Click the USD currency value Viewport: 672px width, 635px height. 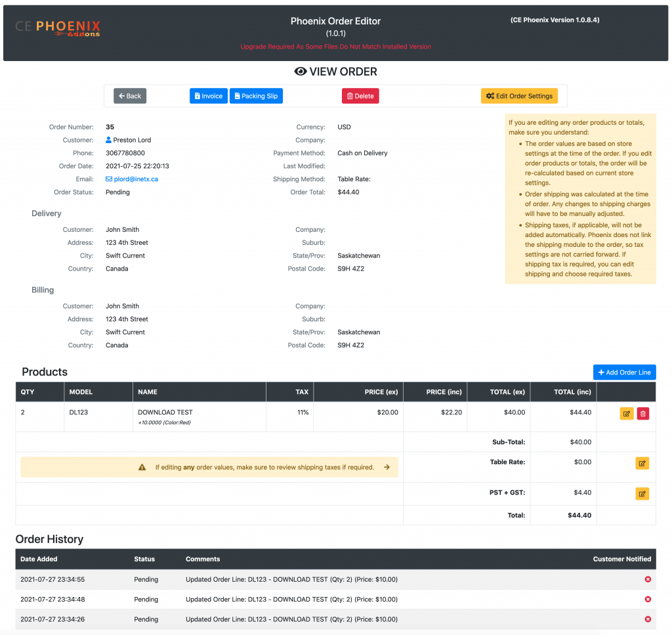[x=344, y=127]
